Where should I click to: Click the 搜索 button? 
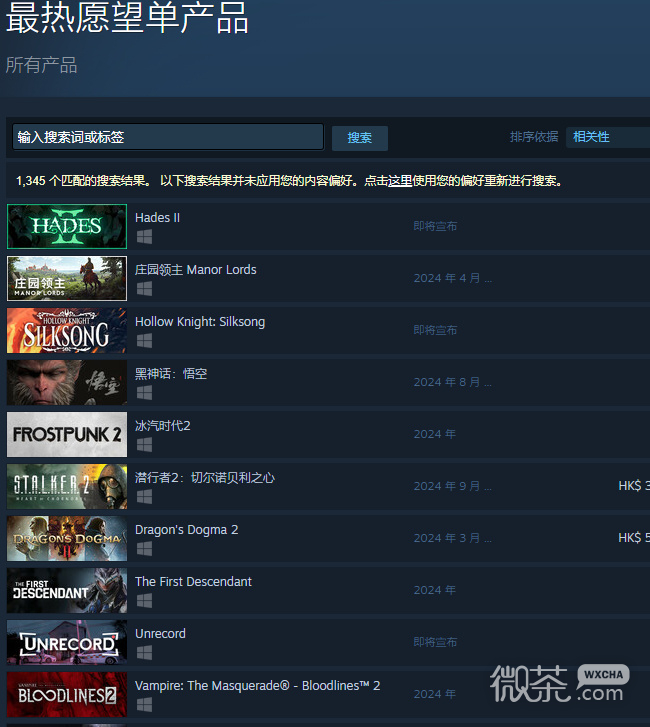pyautogui.click(x=360, y=138)
